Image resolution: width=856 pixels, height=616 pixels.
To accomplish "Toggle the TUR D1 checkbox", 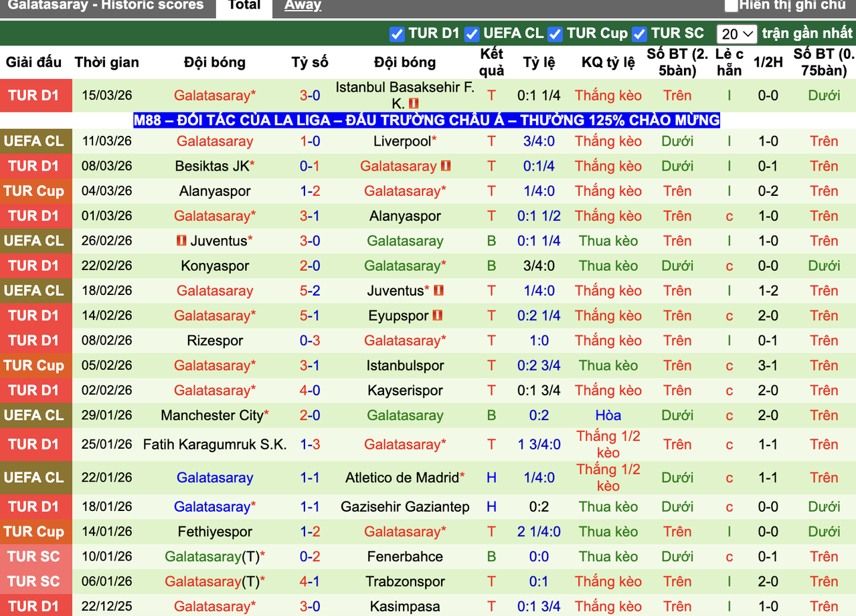I will [x=397, y=34].
